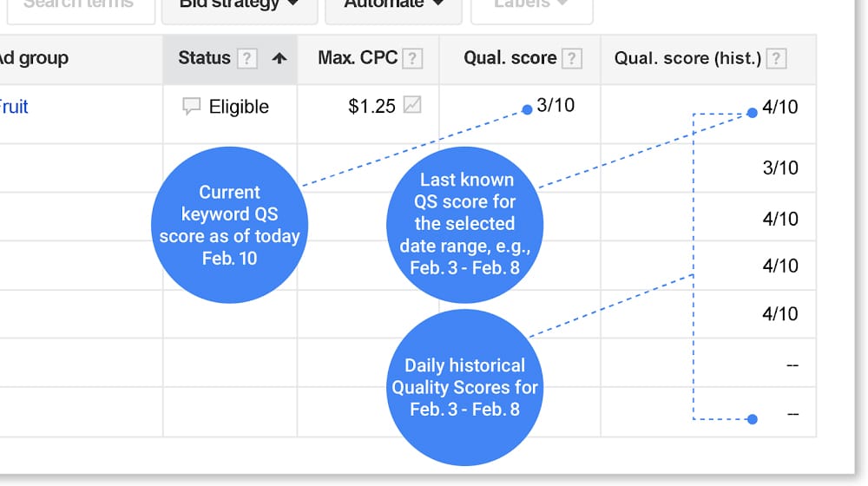The height and width of the screenshot is (486, 868).
Task: Expand the Labels dropdown
Action: point(531,7)
